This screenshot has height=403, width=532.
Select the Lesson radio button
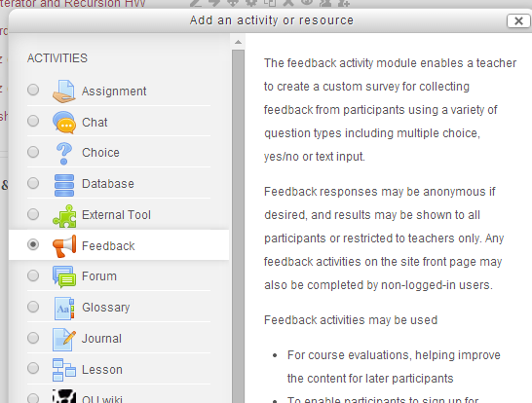coord(33,368)
